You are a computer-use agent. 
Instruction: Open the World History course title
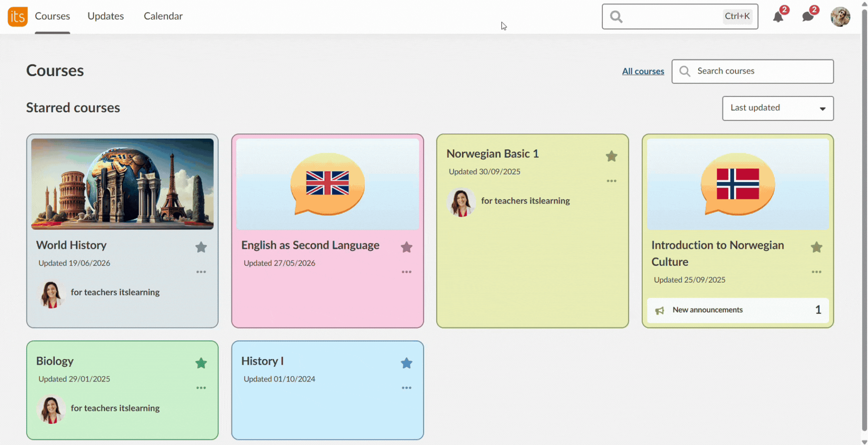[72, 245]
